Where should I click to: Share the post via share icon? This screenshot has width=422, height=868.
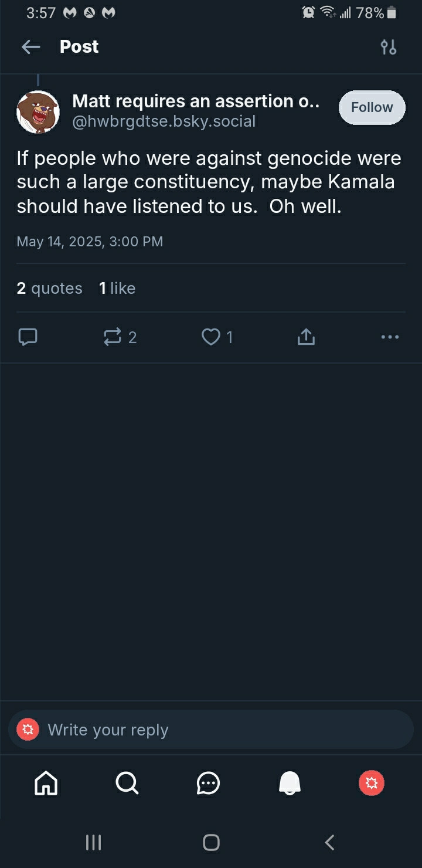coord(306,337)
